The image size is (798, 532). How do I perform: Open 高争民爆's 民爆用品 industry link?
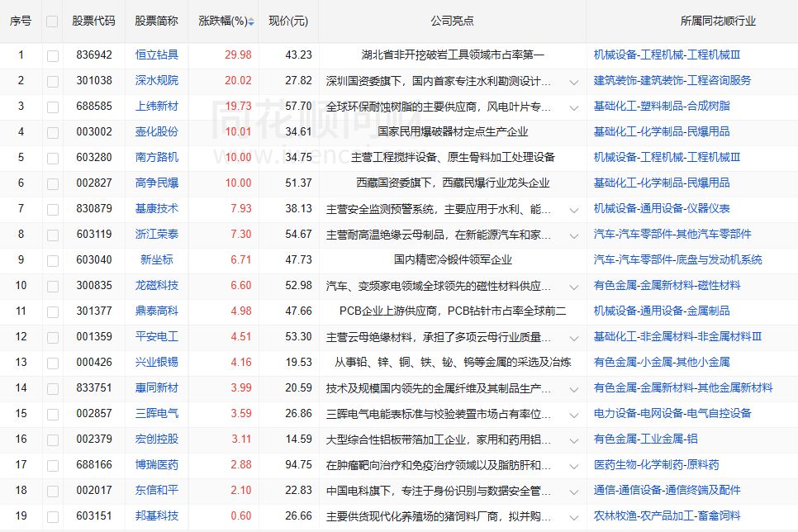pos(662,183)
